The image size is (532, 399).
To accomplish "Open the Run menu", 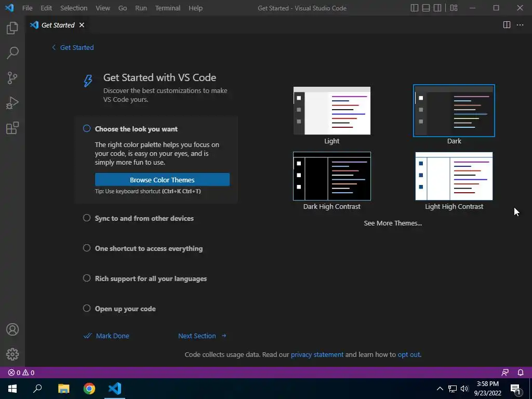I will tap(141, 8).
